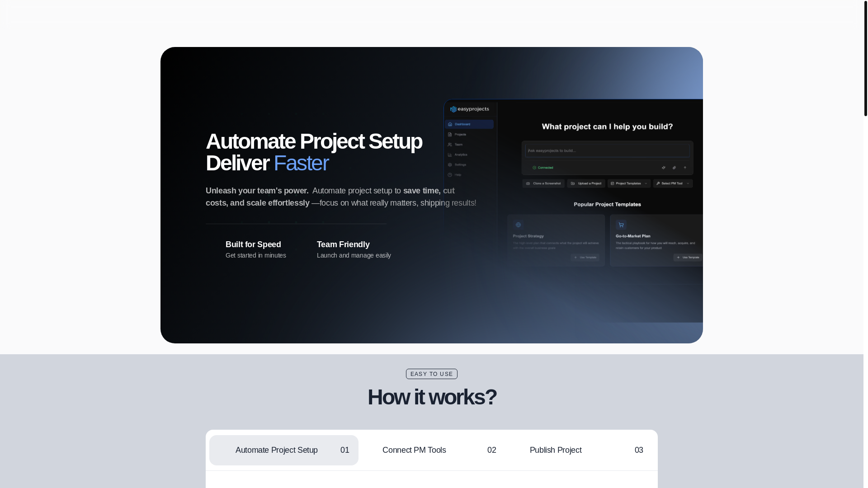Click the 'Team Friendly' feature text
Image resolution: width=868 pixels, height=488 pixels.
[343, 244]
